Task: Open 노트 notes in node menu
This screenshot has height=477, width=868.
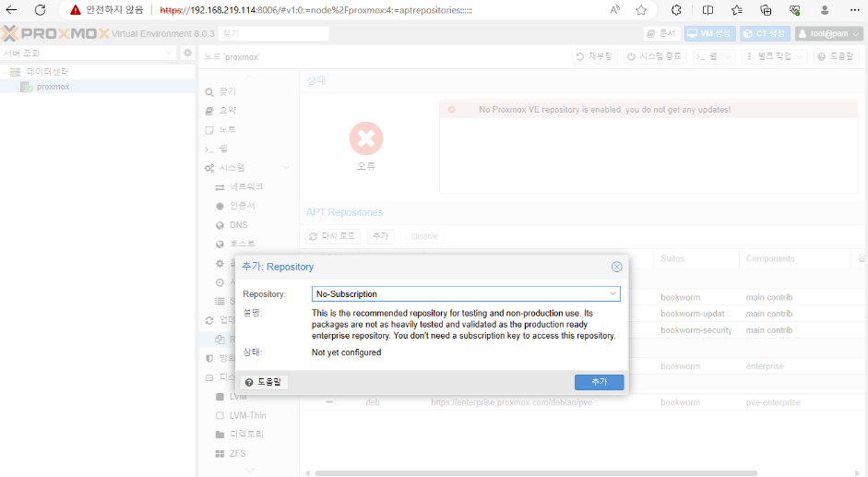Action: coord(227,130)
